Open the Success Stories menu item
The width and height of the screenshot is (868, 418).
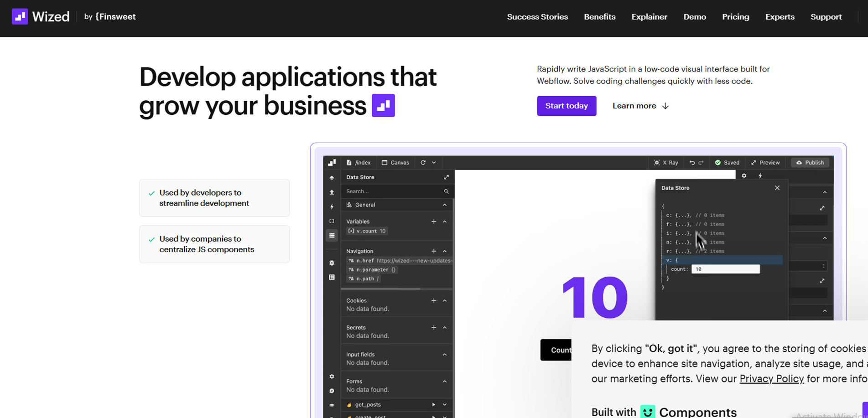pos(537,17)
